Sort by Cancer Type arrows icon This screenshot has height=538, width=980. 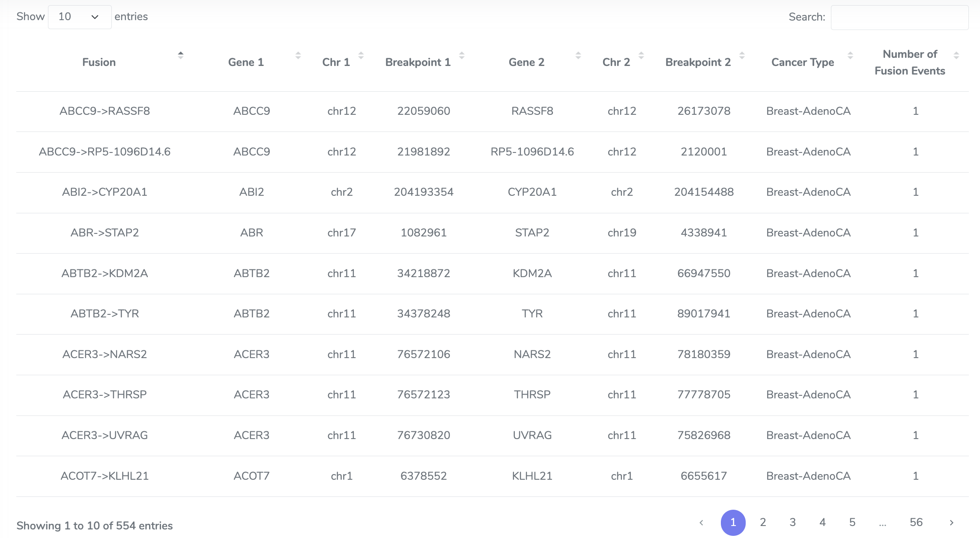click(x=851, y=55)
